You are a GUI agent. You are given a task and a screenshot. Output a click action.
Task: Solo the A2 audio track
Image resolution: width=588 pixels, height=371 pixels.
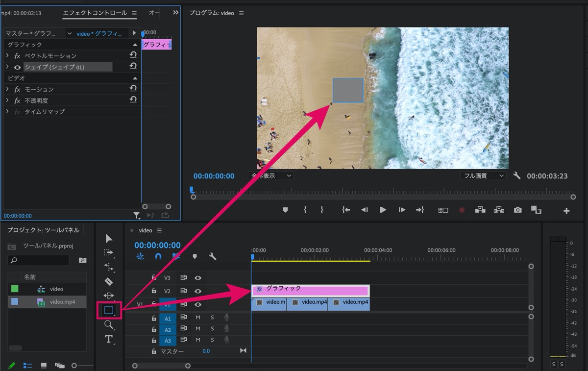point(212,330)
